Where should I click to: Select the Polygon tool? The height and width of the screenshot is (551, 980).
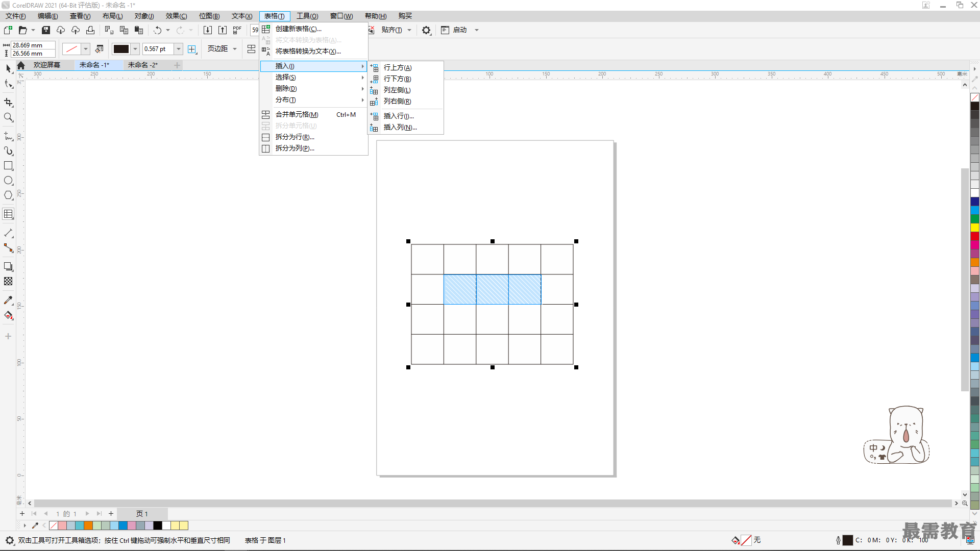[x=8, y=195]
